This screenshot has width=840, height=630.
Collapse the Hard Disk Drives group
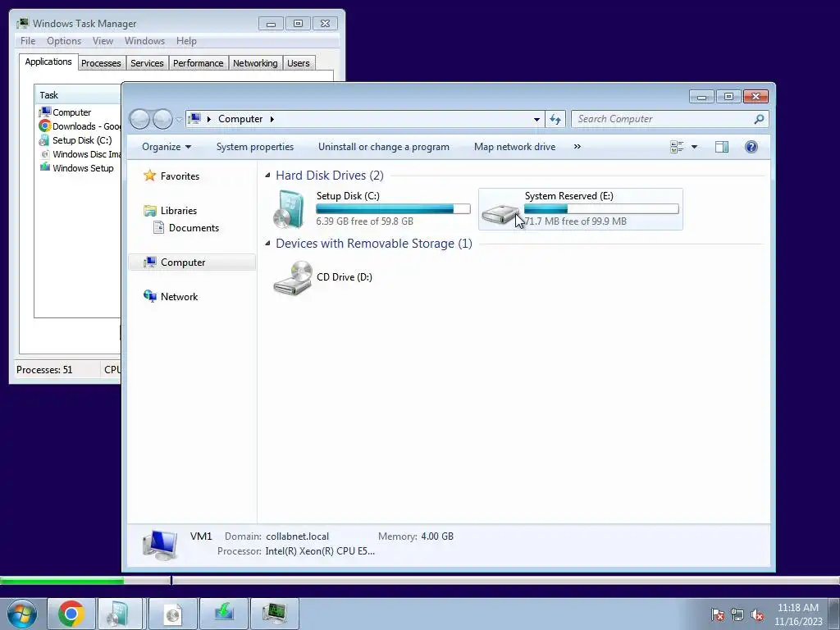(267, 176)
